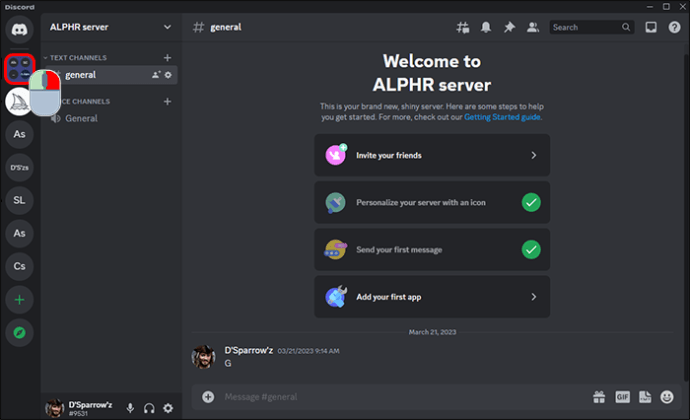Image resolution: width=690 pixels, height=420 pixels.
Task: Open notification settings bell icon
Action: pyautogui.click(x=486, y=27)
